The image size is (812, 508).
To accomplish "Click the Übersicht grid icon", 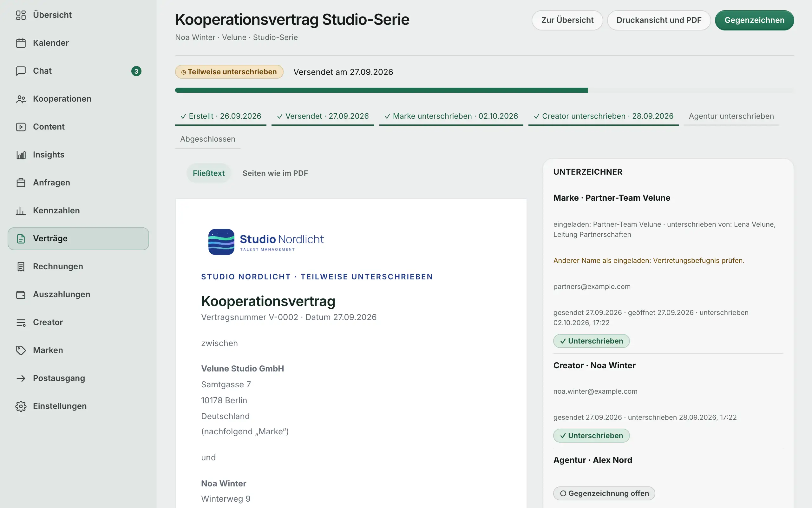I will [21, 15].
